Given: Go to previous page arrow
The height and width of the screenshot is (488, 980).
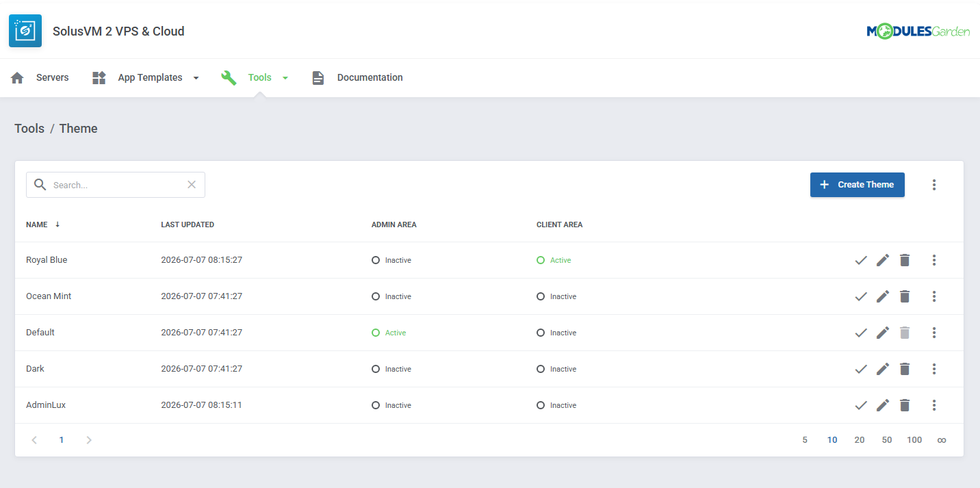Looking at the screenshot, I should 34,440.
